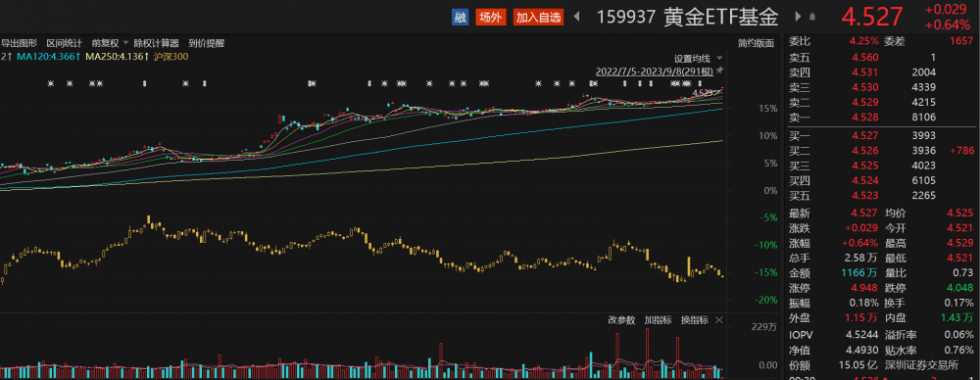980x380 pixels.
Task: Click the blue 融 margin trading badge
Action: (460, 18)
